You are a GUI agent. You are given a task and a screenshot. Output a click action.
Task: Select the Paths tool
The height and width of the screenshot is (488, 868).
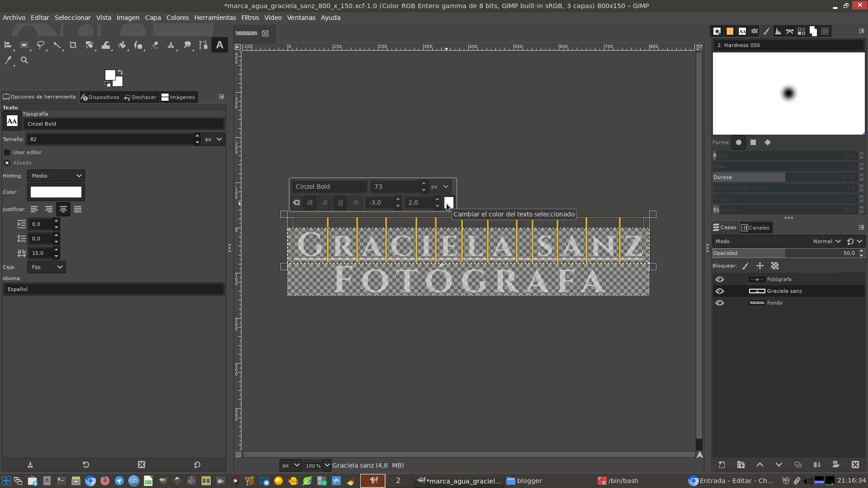click(203, 45)
